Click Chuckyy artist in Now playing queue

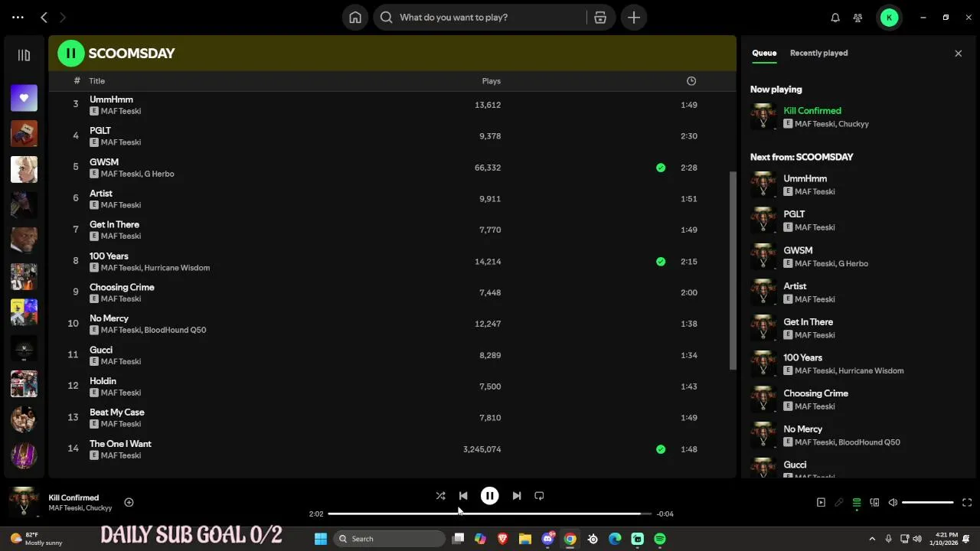(x=853, y=124)
